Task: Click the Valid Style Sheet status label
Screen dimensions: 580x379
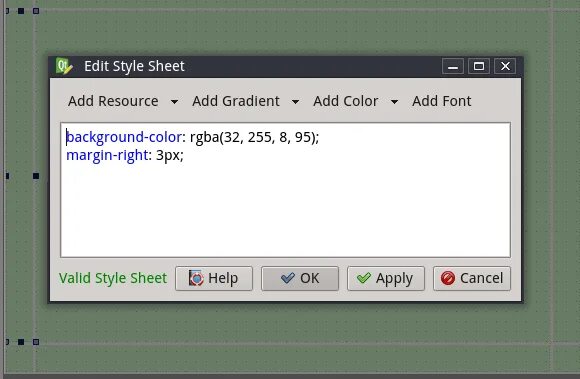Action: click(x=113, y=278)
